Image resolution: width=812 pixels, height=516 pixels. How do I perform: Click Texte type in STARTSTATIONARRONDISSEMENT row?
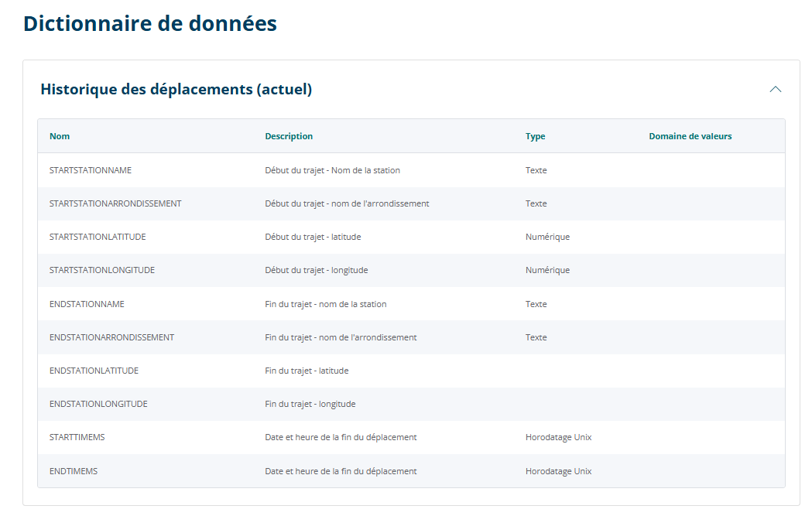coord(536,203)
